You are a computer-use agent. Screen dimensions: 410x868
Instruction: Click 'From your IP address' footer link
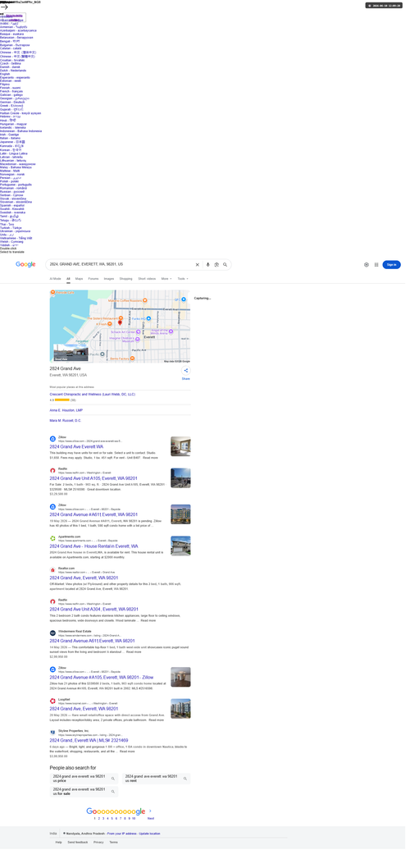(x=122, y=833)
